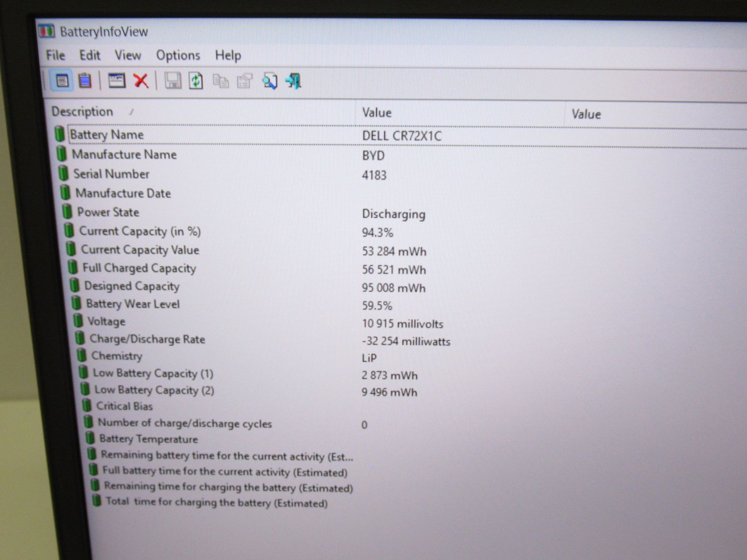The height and width of the screenshot is (560, 747).
Task: Click the battery icon beside Battery Temperature
Action: (90, 437)
